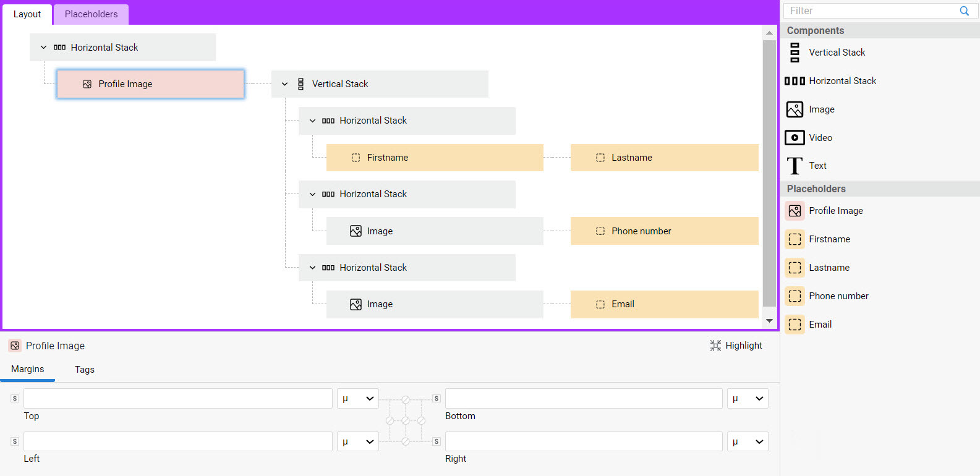Choose the Text component icon
This screenshot has height=476, width=980.
(795, 166)
